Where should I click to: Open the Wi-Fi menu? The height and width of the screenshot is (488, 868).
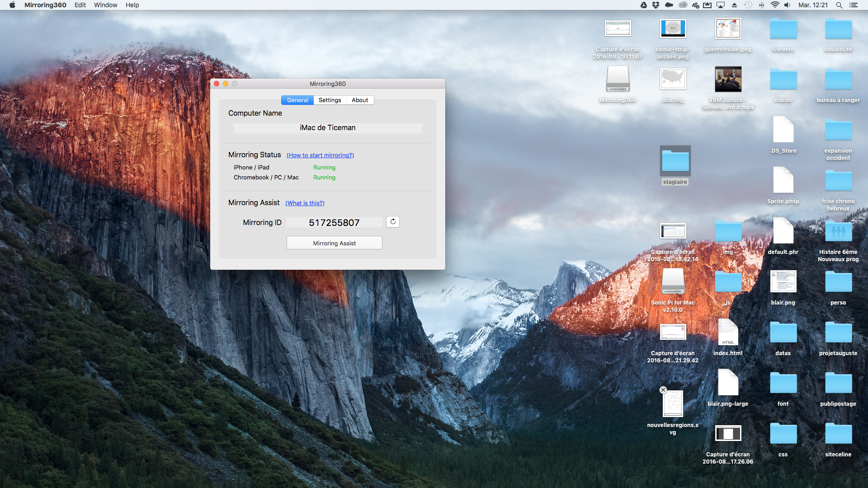(x=775, y=5)
